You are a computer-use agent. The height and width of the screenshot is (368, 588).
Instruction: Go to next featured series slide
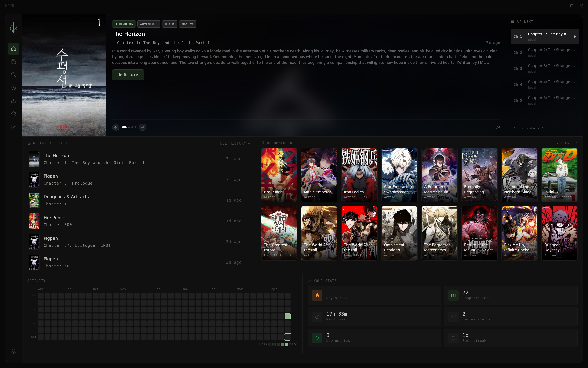pyautogui.click(x=143, y=127)
